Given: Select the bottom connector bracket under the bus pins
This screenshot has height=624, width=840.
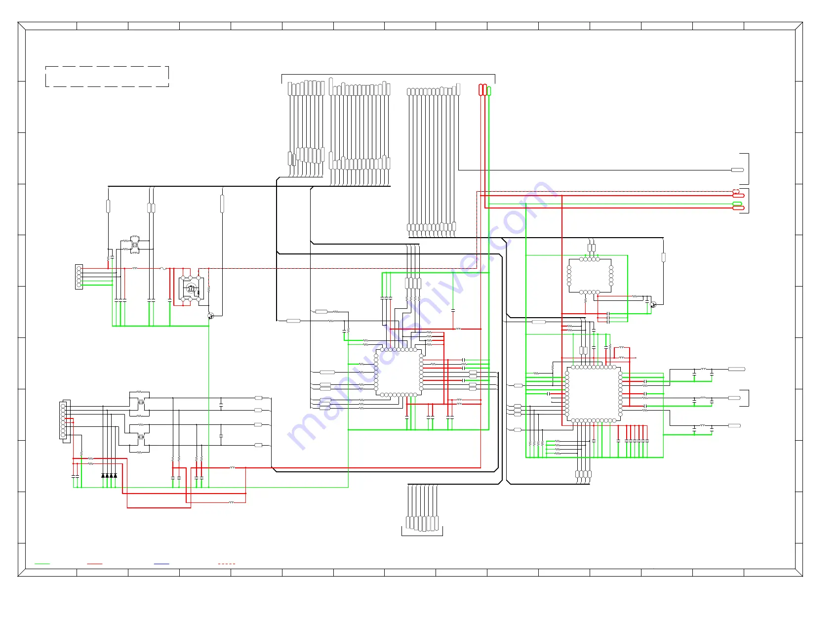Looking at the screenshot, I should point(422,531).
